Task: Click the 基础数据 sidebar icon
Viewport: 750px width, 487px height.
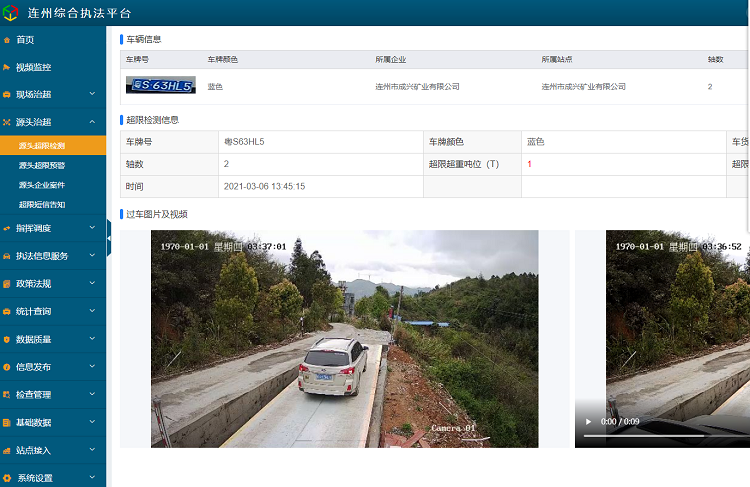Action: click(8, 423)
